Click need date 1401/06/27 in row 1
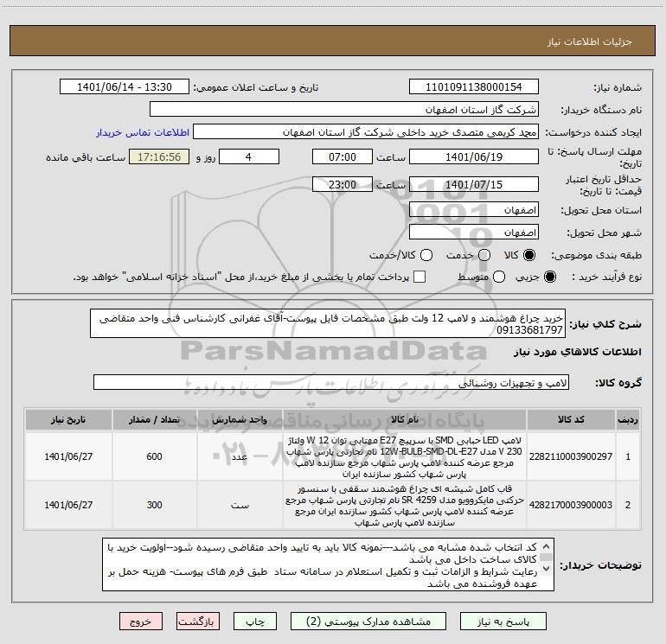The image size is (666, 644). [x=68, y=456]
